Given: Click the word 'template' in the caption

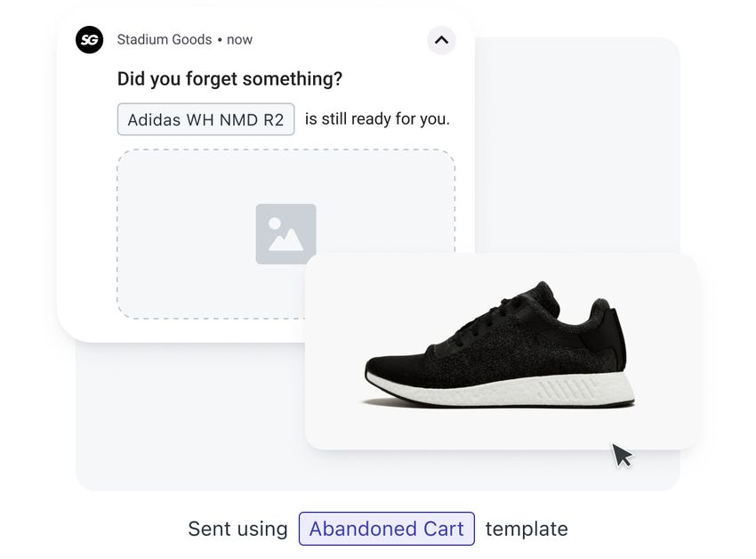Looking at the screenshot, I should pos(527,529).
